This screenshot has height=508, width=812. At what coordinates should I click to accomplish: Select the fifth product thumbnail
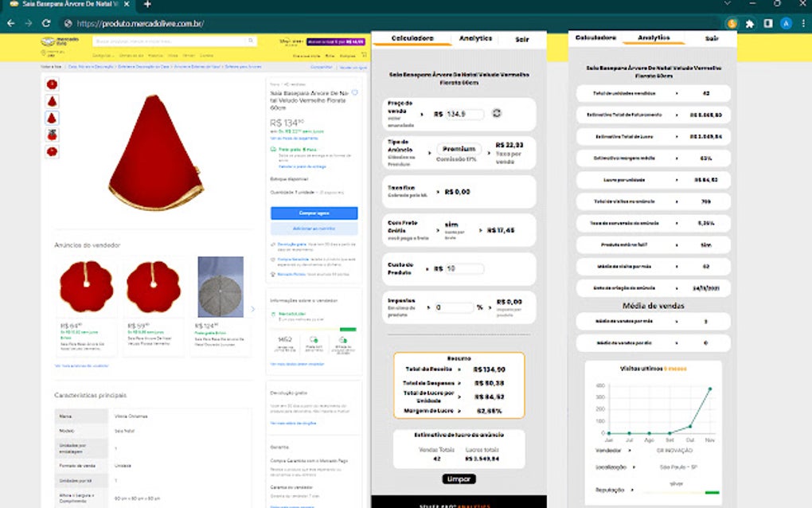click(x=52, y=152)
